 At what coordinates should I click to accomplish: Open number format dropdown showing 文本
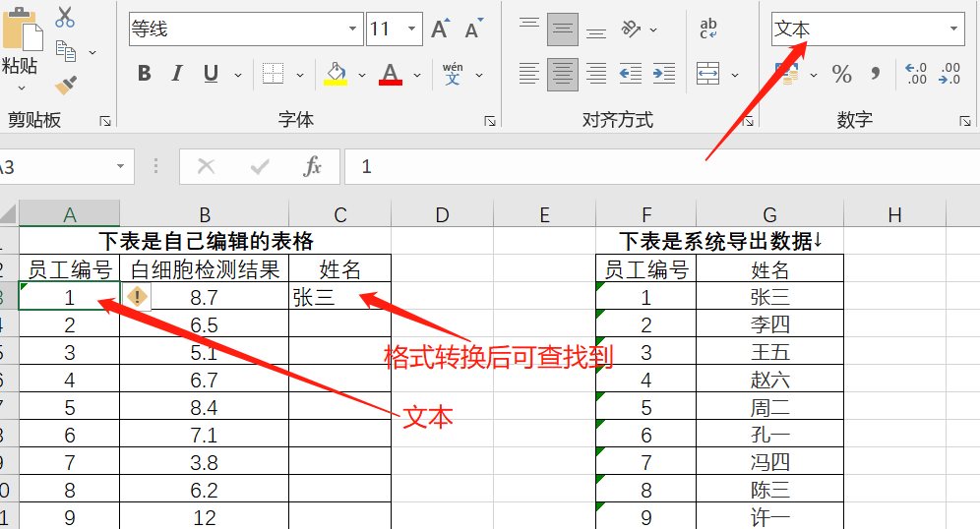point(953,29)
